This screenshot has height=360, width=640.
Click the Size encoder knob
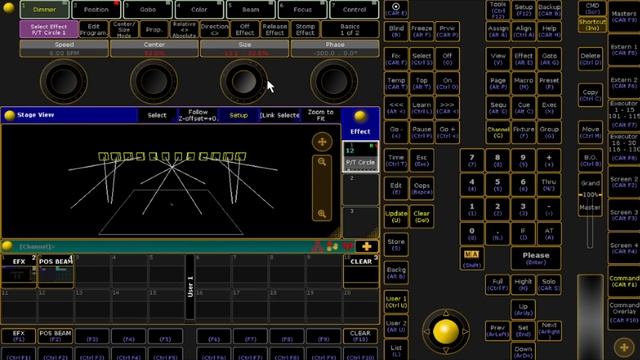[244, 81]
